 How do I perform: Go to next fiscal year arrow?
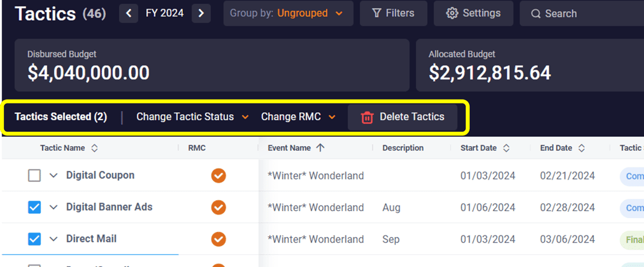pos(201,14)
